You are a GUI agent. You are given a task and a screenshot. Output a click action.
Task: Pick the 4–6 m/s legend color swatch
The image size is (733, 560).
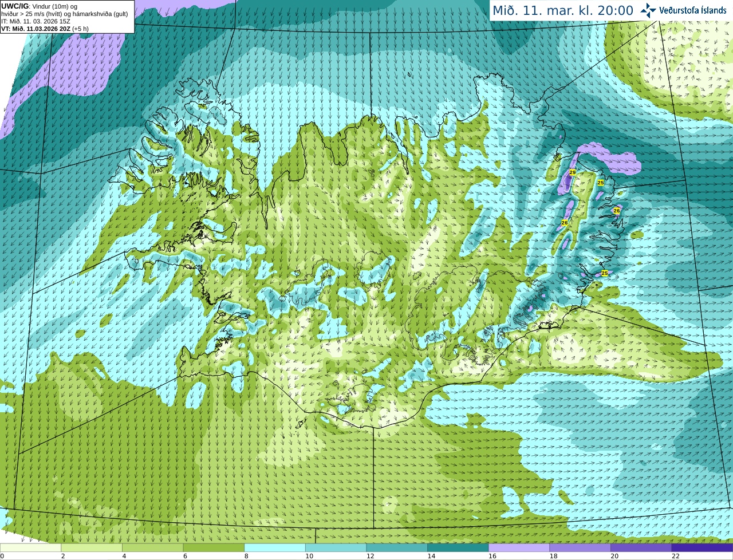click(x=153, y=548)
